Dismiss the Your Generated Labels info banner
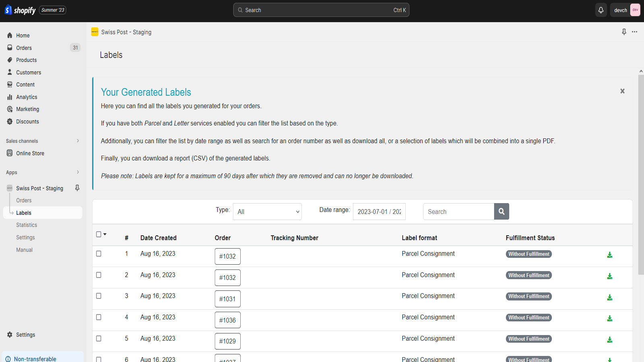Viewport: 644px width, 362px height. [622, 91]
